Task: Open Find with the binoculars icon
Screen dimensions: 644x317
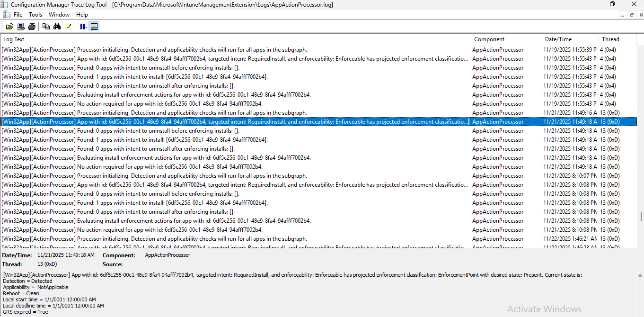Action: pyautogui.click(x=57, y=27)
